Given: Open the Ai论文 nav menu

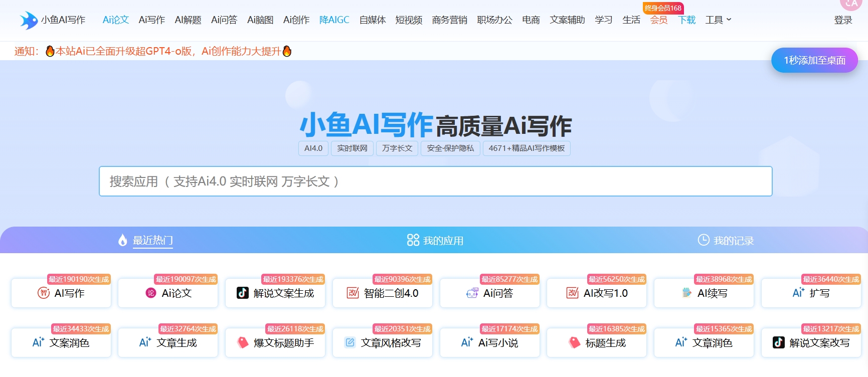Looking at the screenshot, I should [116, 20].
